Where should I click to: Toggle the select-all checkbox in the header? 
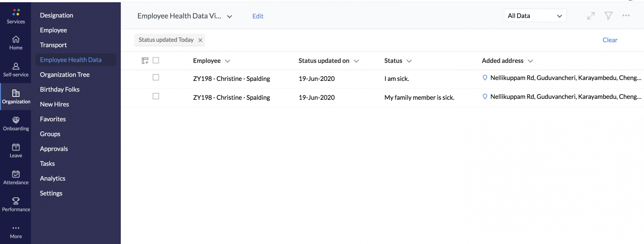pos(156,60)
